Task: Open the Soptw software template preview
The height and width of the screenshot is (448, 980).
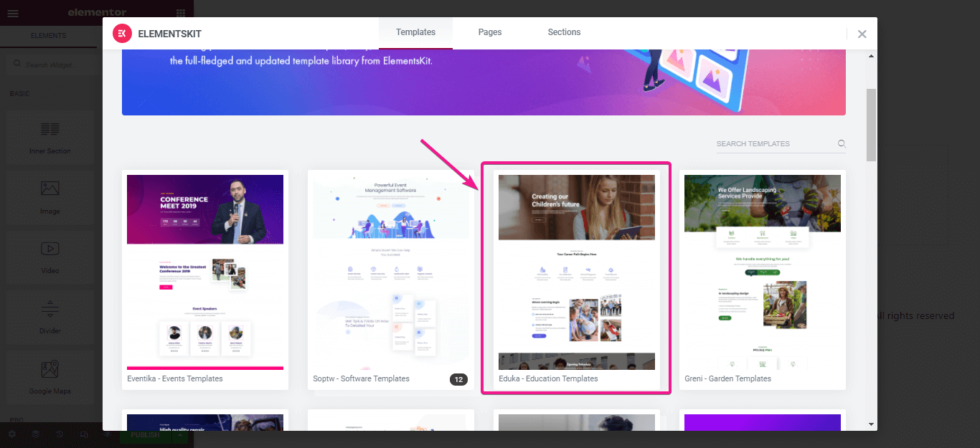Action: (391, 272)
